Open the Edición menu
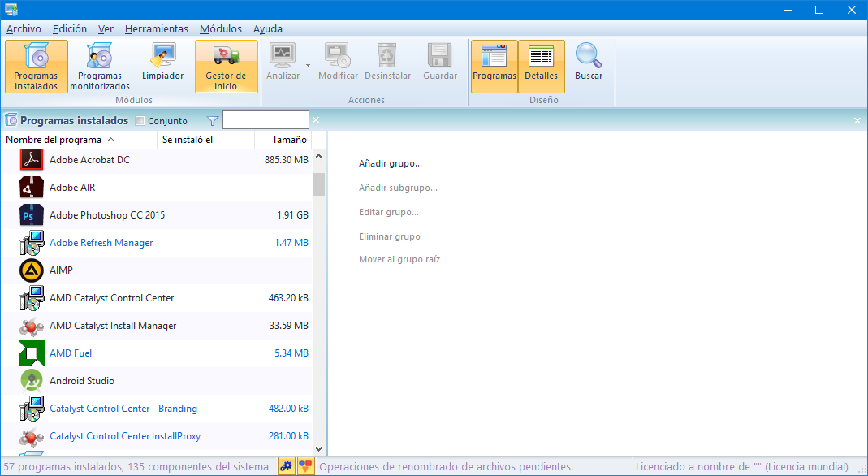 pos(70,28)
